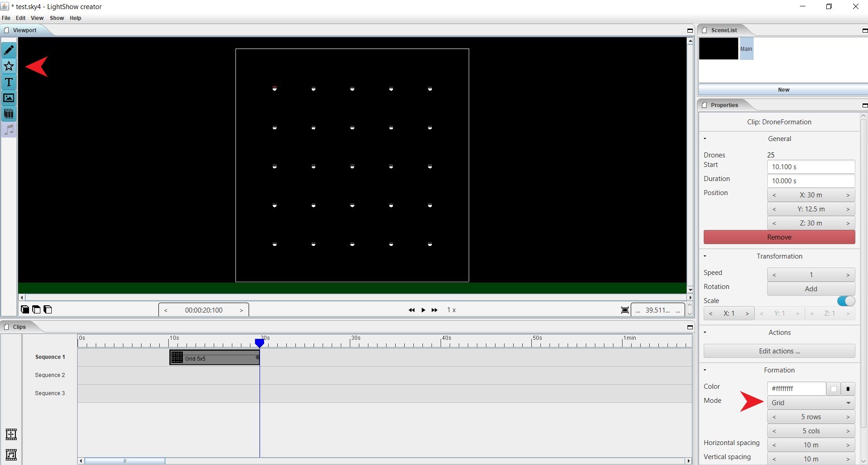Select the Viewport tab

point(25,30)
